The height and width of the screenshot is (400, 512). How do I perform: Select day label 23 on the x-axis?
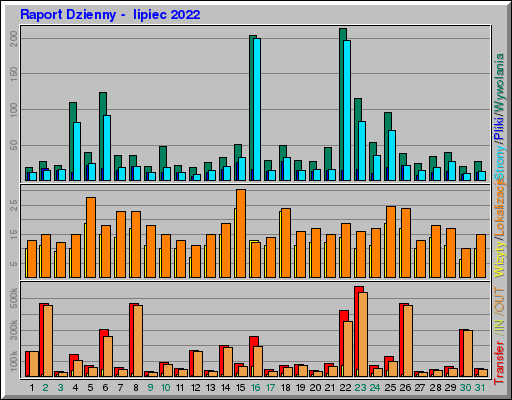[360, 388]
